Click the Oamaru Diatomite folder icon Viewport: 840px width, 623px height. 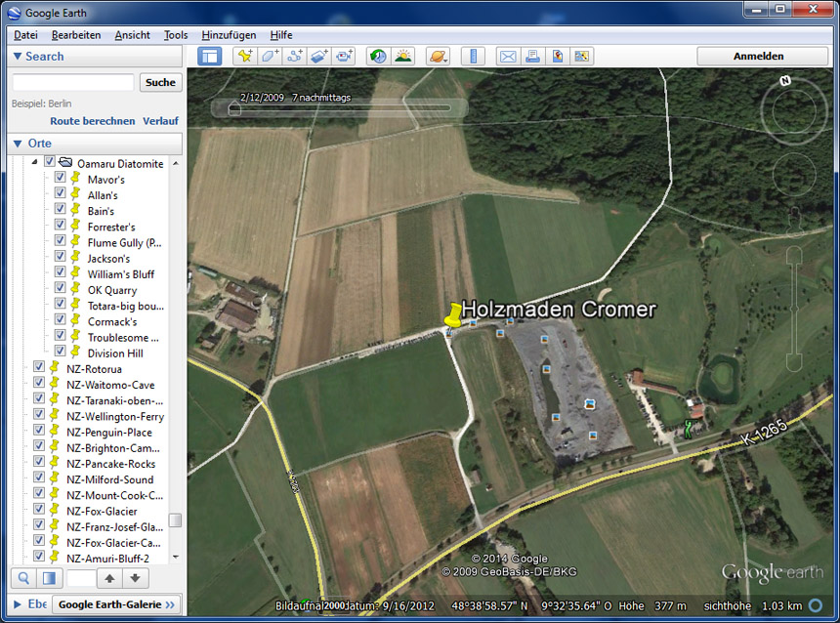tap(65, 162)
